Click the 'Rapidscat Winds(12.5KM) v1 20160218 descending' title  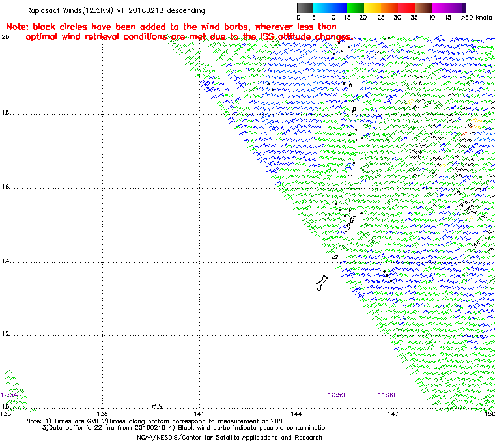point(115,10)
